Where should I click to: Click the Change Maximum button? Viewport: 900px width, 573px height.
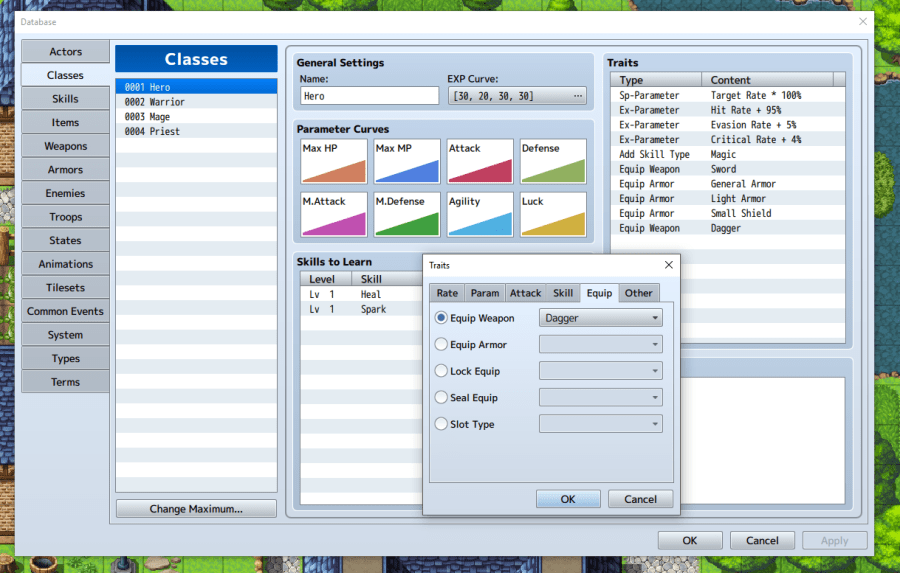point(196,509)
